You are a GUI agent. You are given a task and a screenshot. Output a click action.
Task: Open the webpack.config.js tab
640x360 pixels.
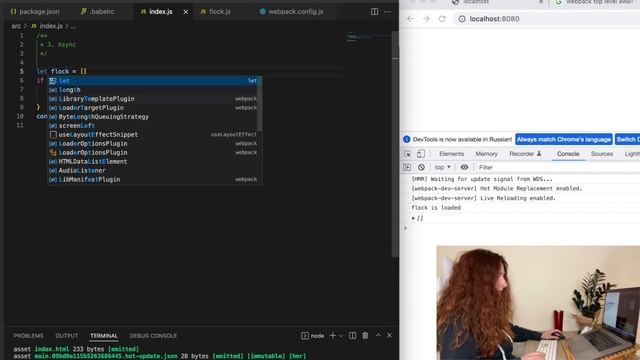tap(291, 11)
